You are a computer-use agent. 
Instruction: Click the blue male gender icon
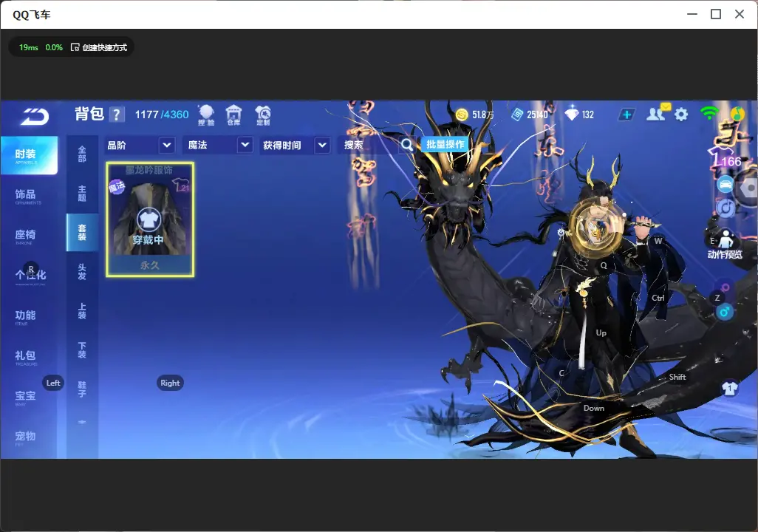click(x=724, y=312)
